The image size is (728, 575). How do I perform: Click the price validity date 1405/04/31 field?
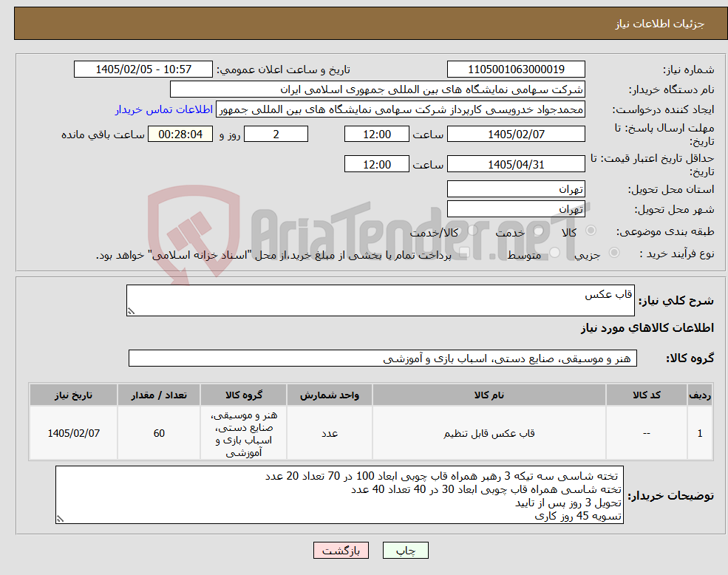click(x=516, y=164)
